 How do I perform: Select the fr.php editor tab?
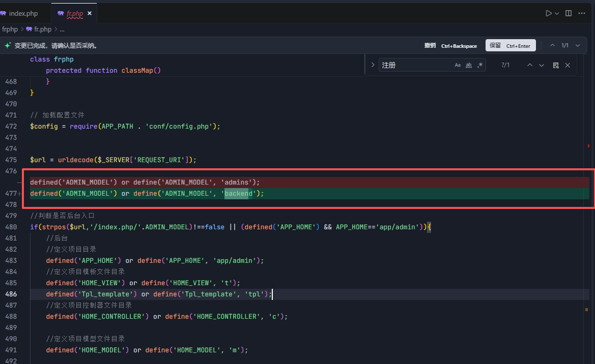click(74, 14)
